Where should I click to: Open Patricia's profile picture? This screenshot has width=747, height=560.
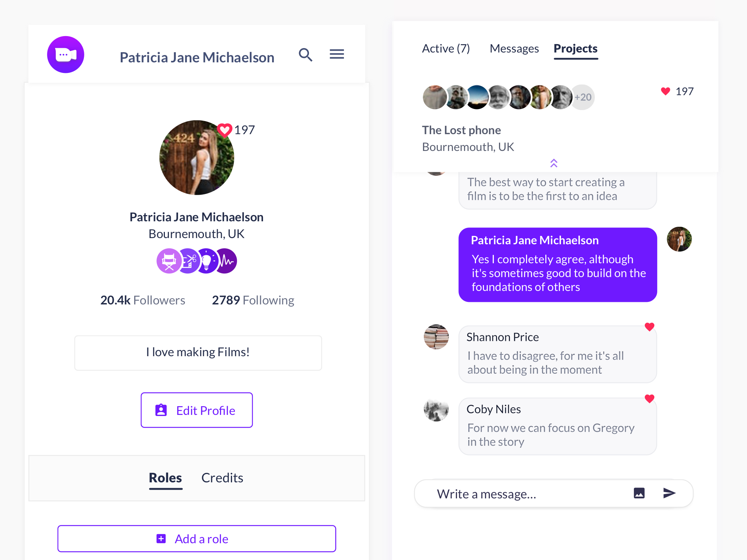[x=197, y=157]
